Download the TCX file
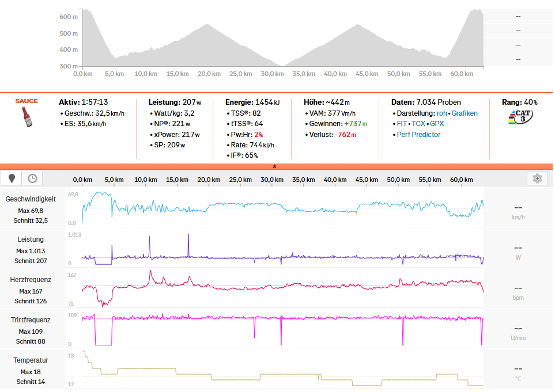 point(418,124)
